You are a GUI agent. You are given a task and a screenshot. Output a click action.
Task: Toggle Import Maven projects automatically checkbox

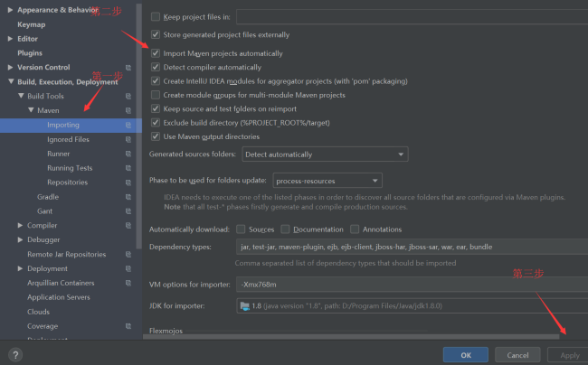(x=156, y=53)
